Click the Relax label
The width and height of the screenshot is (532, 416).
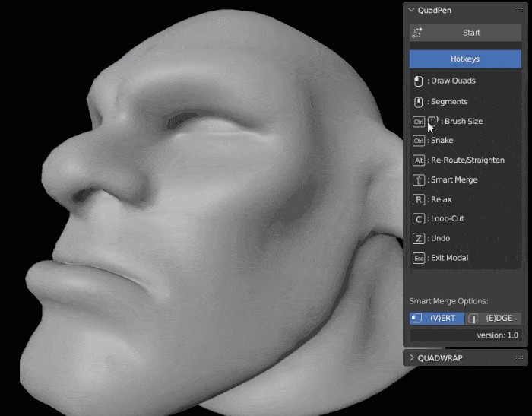[x=441, y=199]
